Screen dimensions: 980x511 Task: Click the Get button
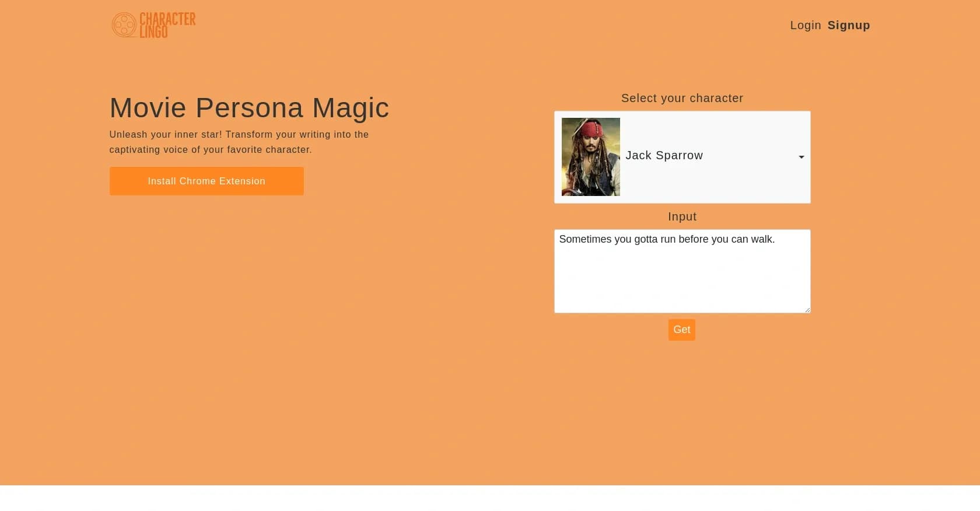pyautogui.click(x=681, y=330)
